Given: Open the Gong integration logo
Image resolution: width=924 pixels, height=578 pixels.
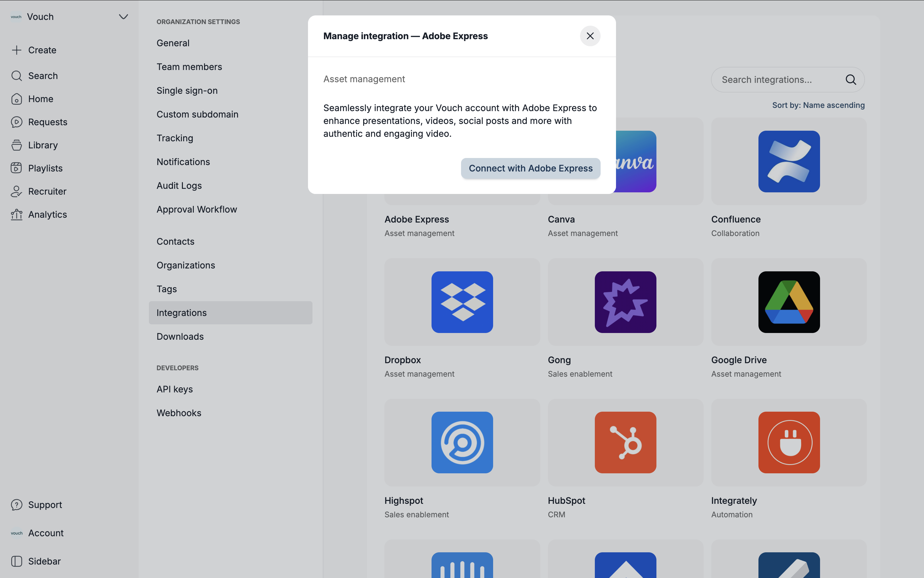Looking at the screenshot, I should (625, 302).
